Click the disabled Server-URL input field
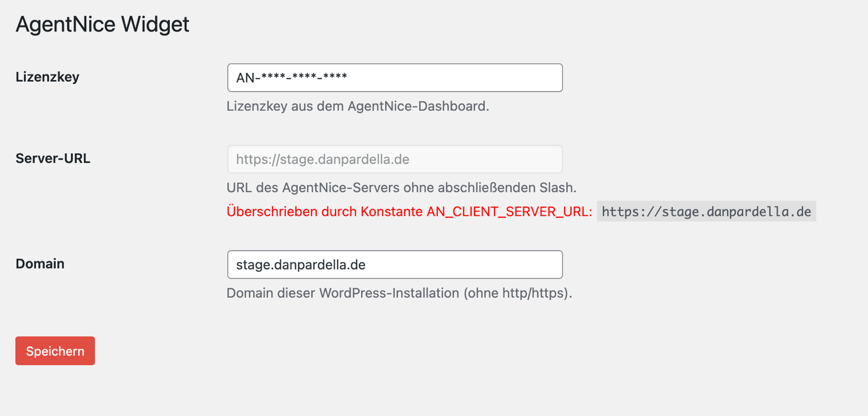Viewport: 868px width, 416px height. tap(395, 159)
